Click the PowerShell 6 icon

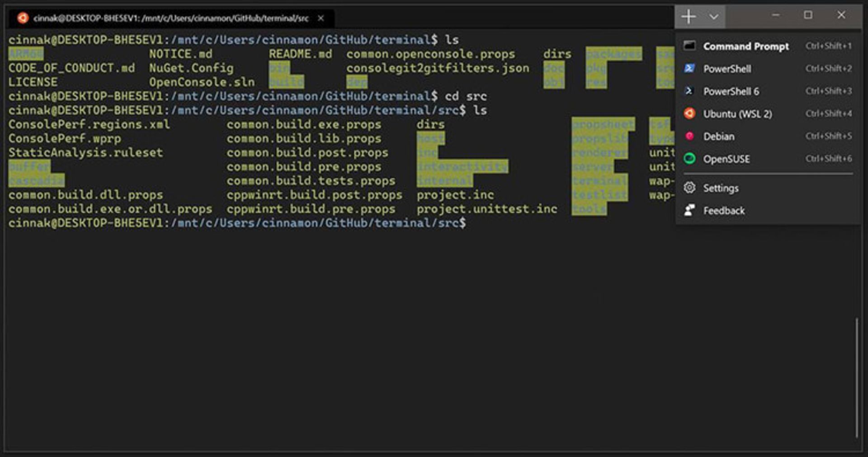[689, 91]
